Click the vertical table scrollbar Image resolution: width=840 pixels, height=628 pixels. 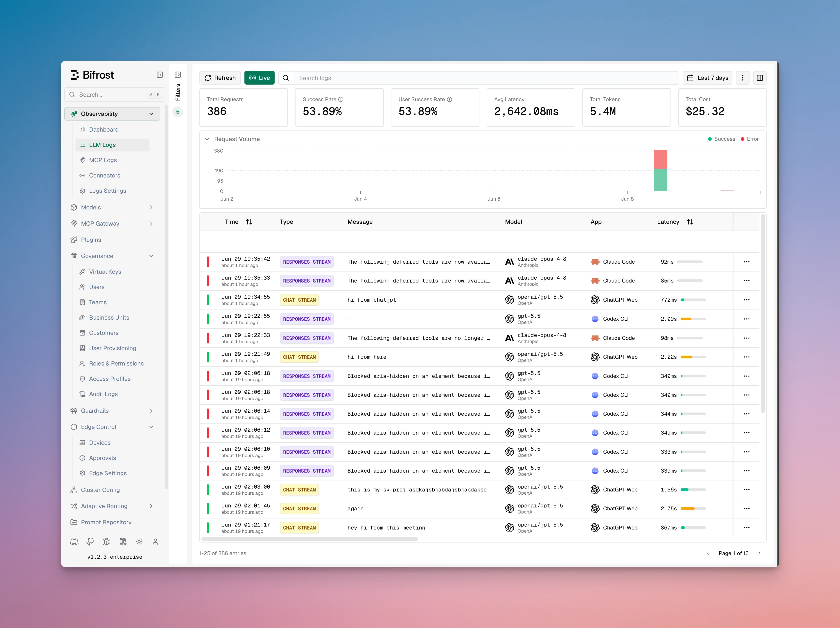point(763,314)
